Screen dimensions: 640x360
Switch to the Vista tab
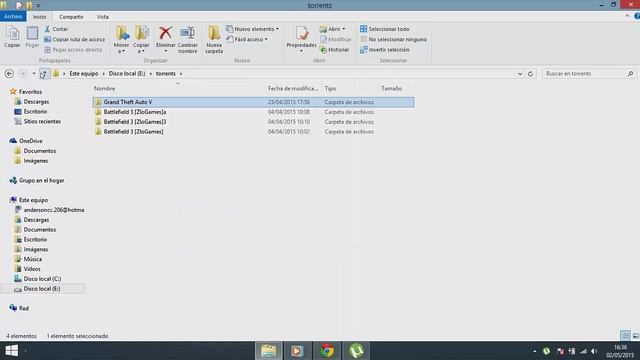[x=102, y=17]
